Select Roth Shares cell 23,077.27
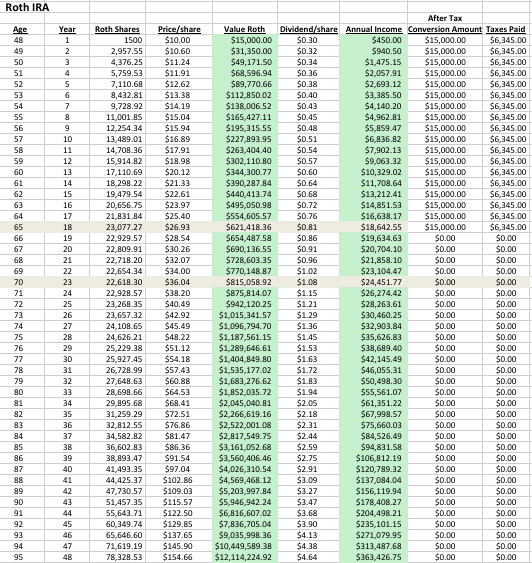The height and width of the screenshot is (563, 532). [117, 227]
